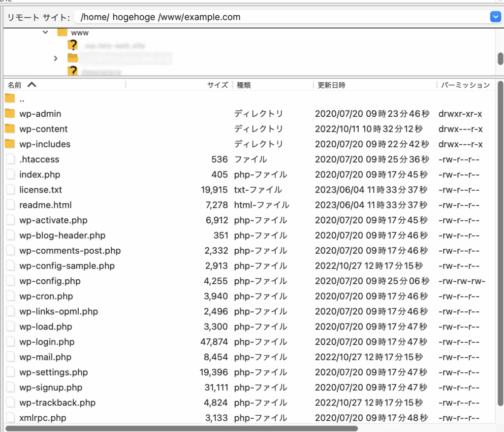
Task: Select the wp-login.php file name
Action: click(x=47, y=342)
